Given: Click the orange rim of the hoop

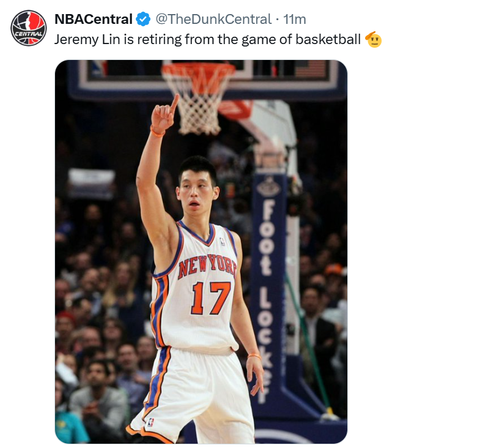Looking at the screenshot, I should 198,67.
